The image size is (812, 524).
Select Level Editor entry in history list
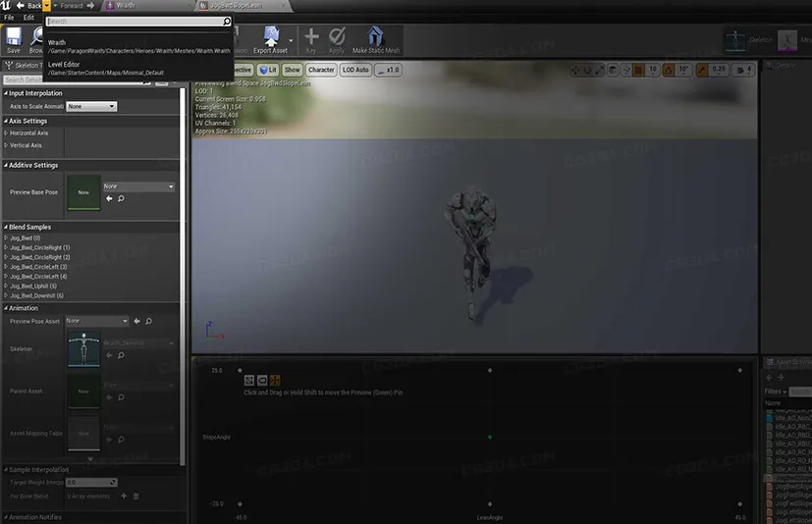pos(138,69)
